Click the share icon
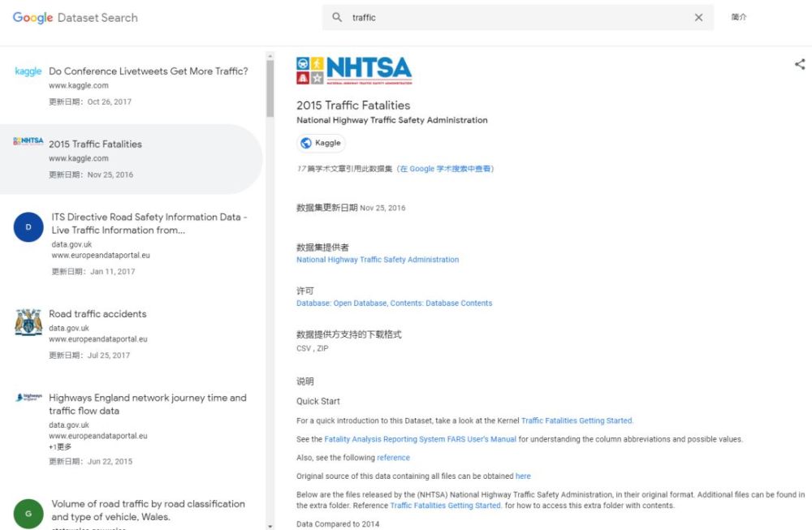The image size is (812, 530). (x=800, y=64)
